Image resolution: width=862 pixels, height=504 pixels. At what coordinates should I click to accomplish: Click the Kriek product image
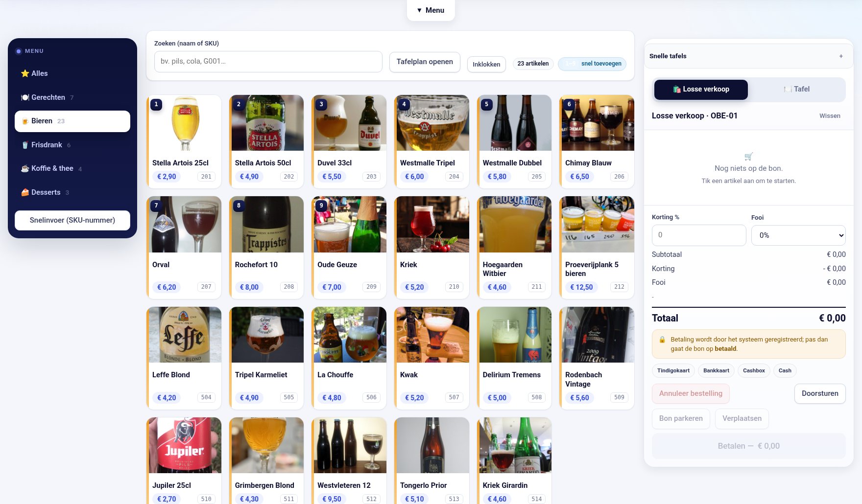click(432, 225)
